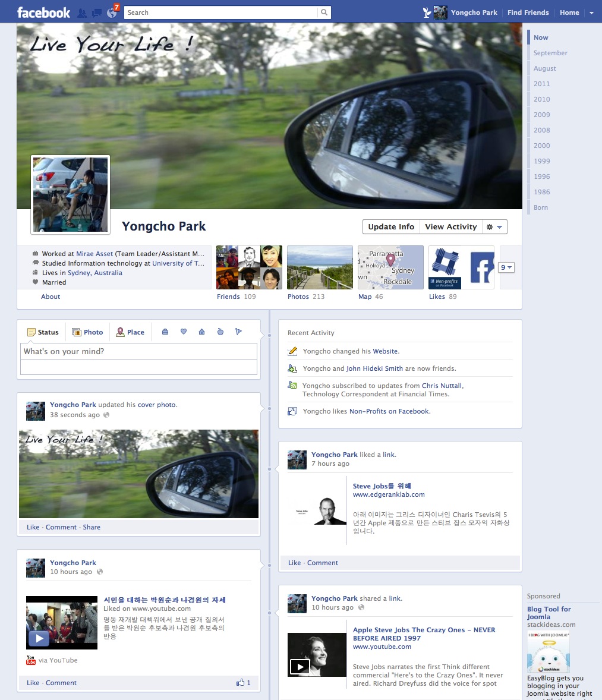The height and width of the screenshot is (700, 602).
Task: Select the briefcase work life-event icon
Action: 165,332
